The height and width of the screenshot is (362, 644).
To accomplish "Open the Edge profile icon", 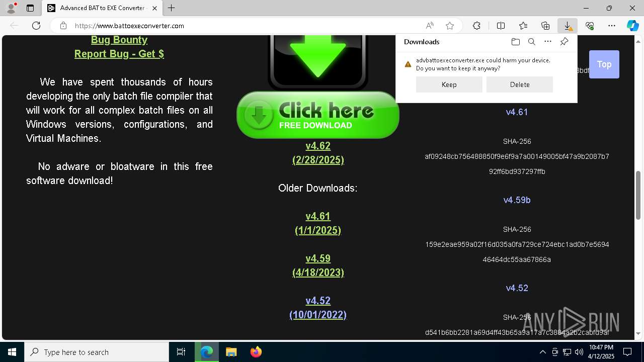I will point(11,8).
